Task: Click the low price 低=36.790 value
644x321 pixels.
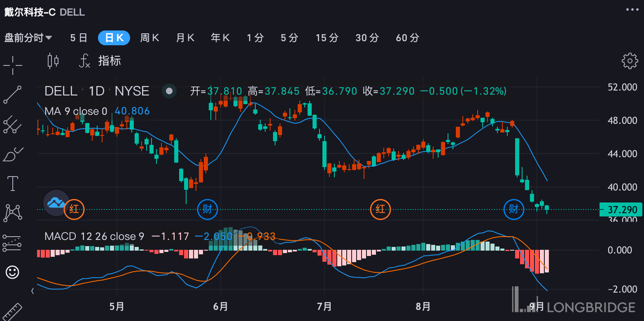Action: (331, 91)
